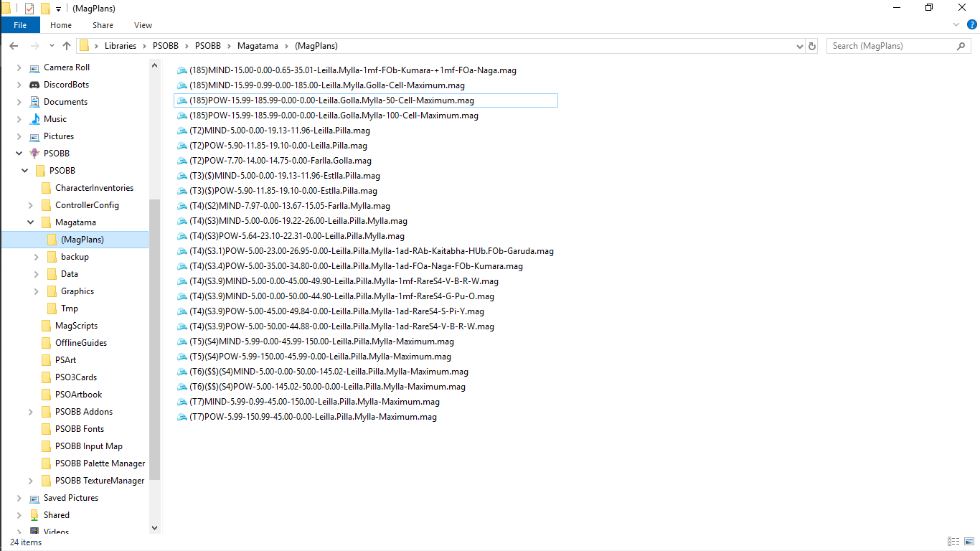Expand the Graphics folder node
This screenshot has height=551, width=980.
pyautogui.click(x=37, y=291)
